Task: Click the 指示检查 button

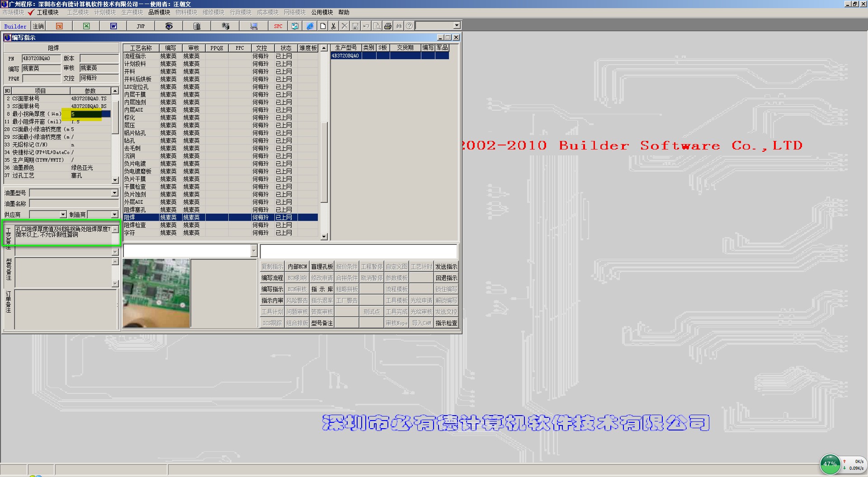Action: 446,323
